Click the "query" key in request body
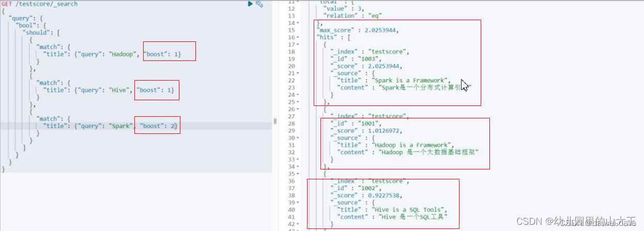The image size is (644, 231). 21,18
